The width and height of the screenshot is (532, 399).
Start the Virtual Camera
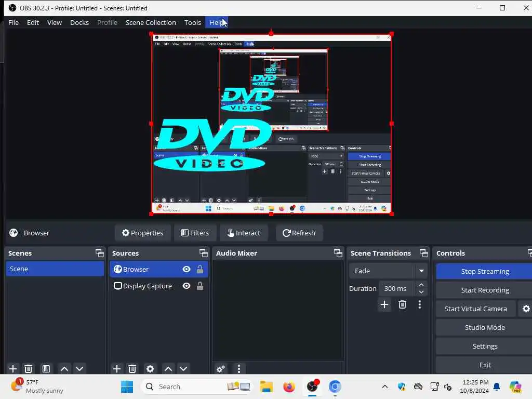pyautogui.click(x=476, y=309)
